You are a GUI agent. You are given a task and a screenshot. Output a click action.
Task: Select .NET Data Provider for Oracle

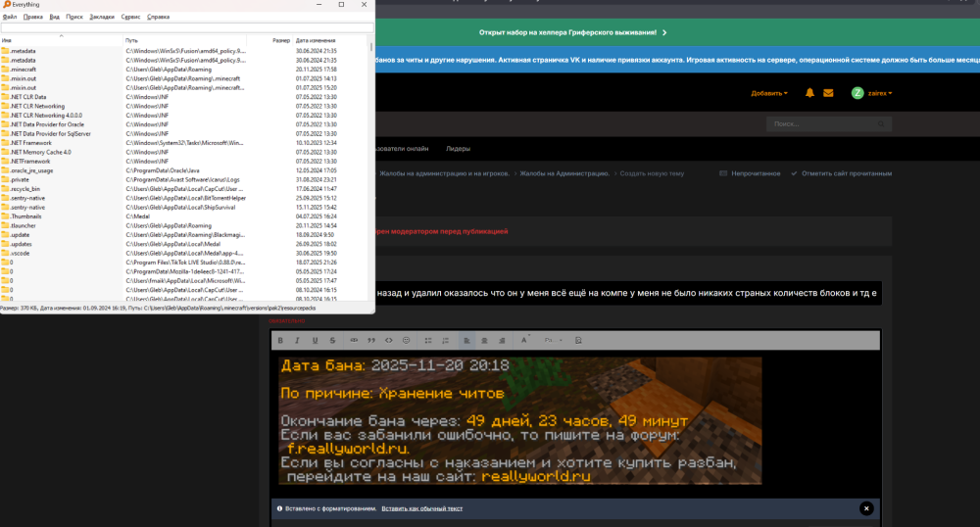click(x=184, y=124)
